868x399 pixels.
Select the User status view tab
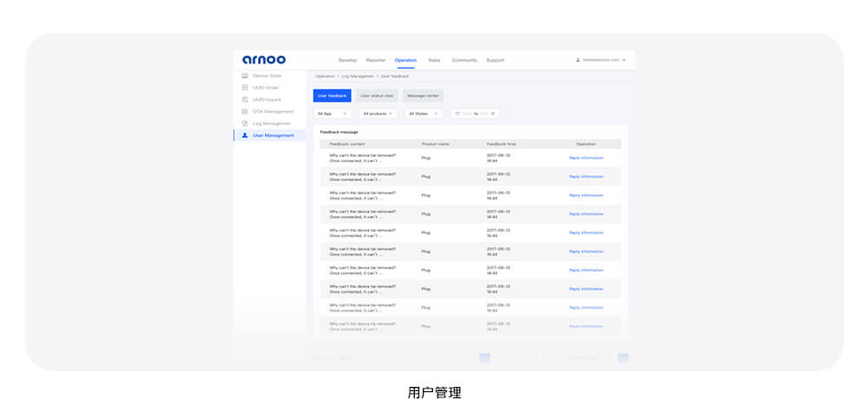377,95
